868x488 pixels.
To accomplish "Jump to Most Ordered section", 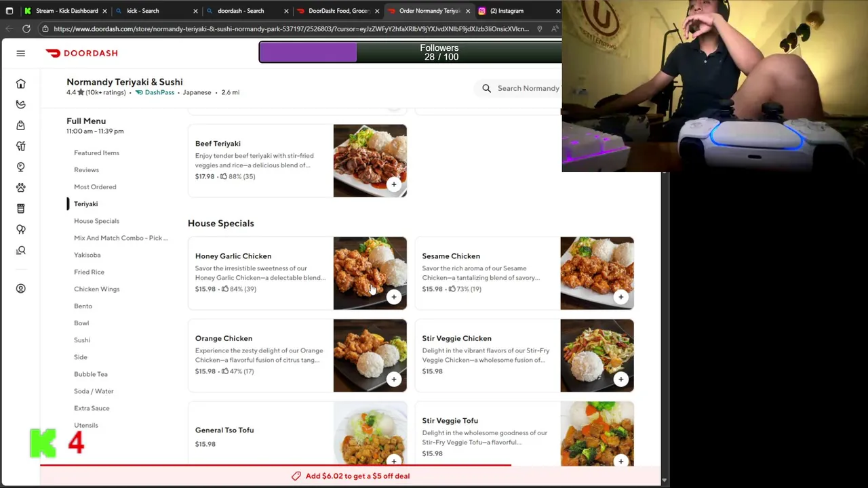I will pos(95,186).
